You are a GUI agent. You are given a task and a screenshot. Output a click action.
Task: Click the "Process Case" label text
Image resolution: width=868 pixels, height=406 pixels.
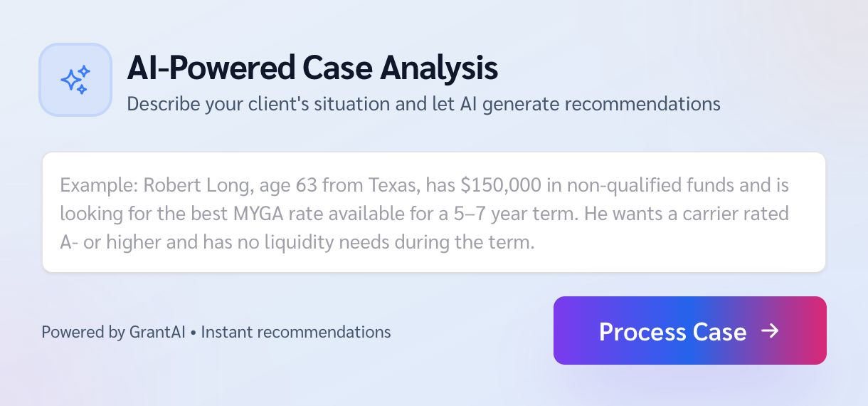point(672,331)
